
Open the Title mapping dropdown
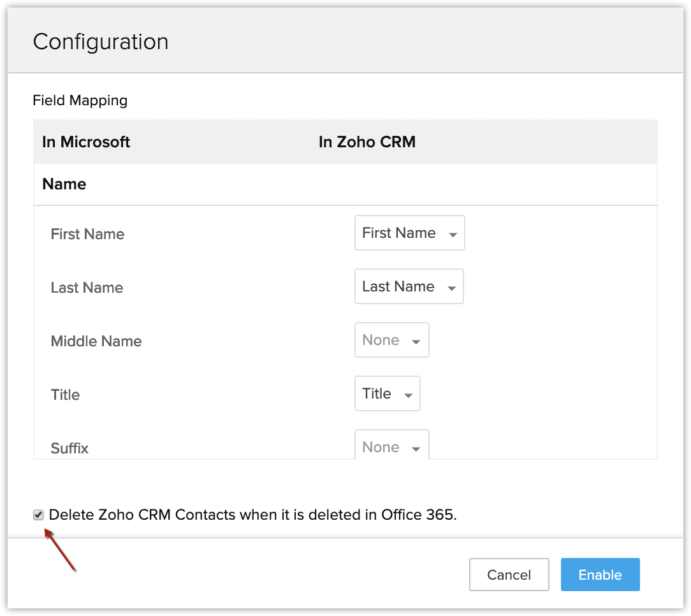(387, 394)
